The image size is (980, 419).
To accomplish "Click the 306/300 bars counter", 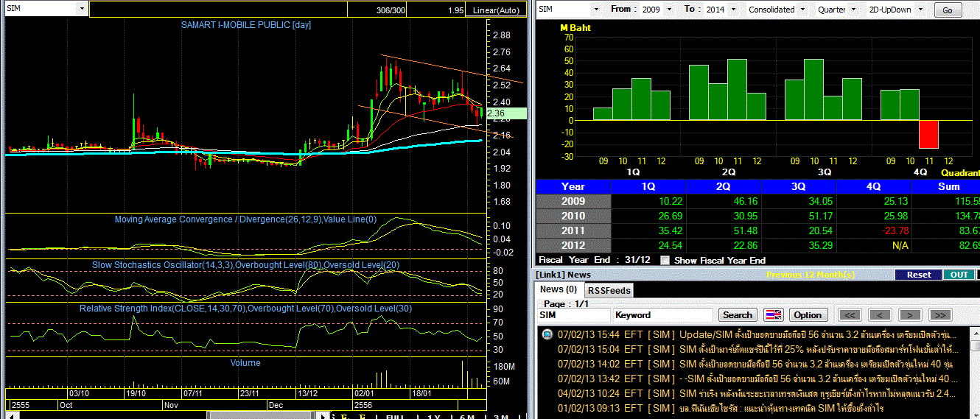I will click(x=391, y=10).
